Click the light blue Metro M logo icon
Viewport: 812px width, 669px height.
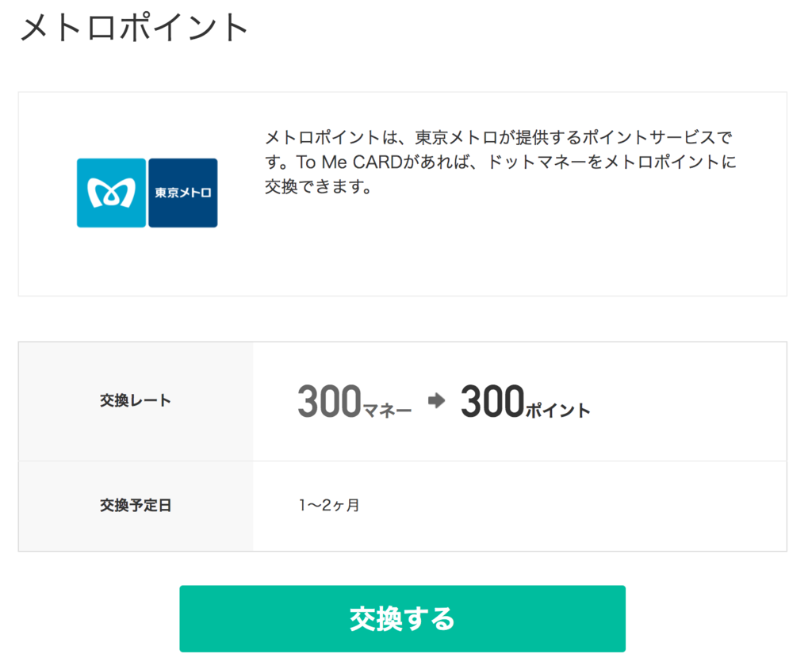[x=111, y=193]
